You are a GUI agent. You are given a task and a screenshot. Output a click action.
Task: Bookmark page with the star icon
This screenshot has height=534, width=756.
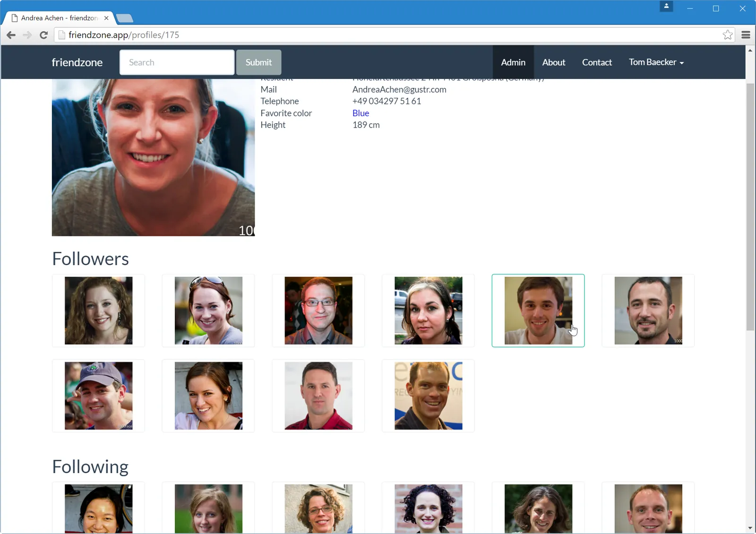728,35
